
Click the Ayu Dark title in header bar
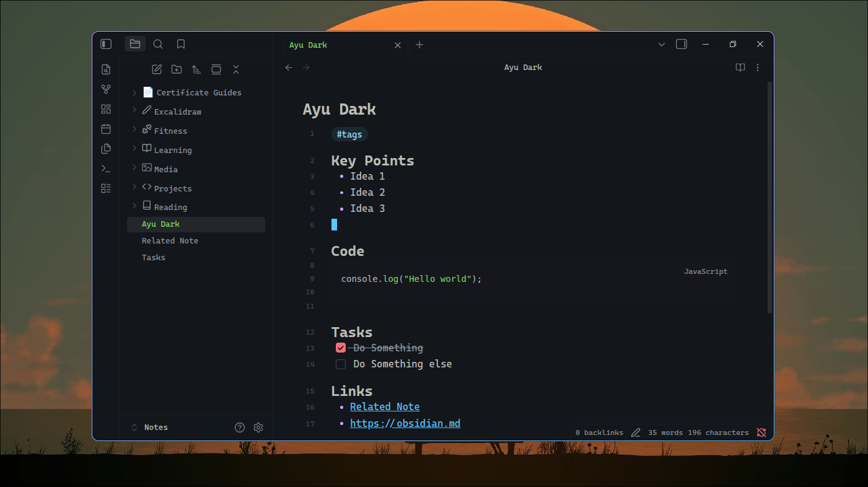click(523, 68)
